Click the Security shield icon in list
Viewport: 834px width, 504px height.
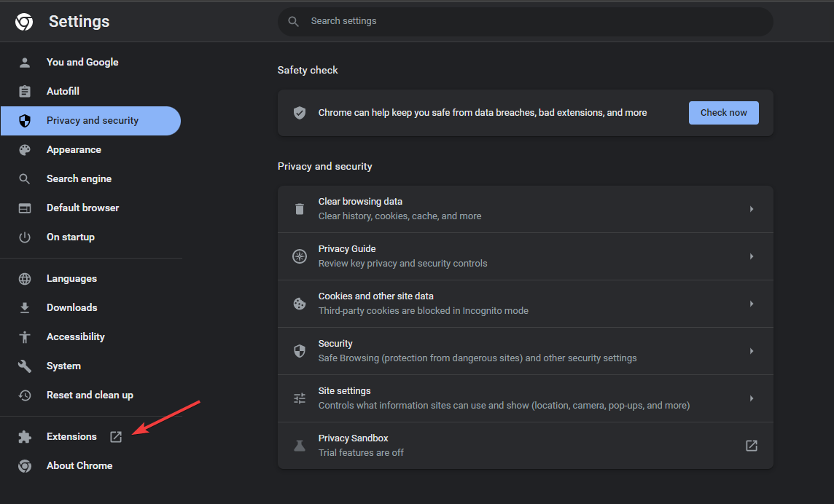(300, 351)
